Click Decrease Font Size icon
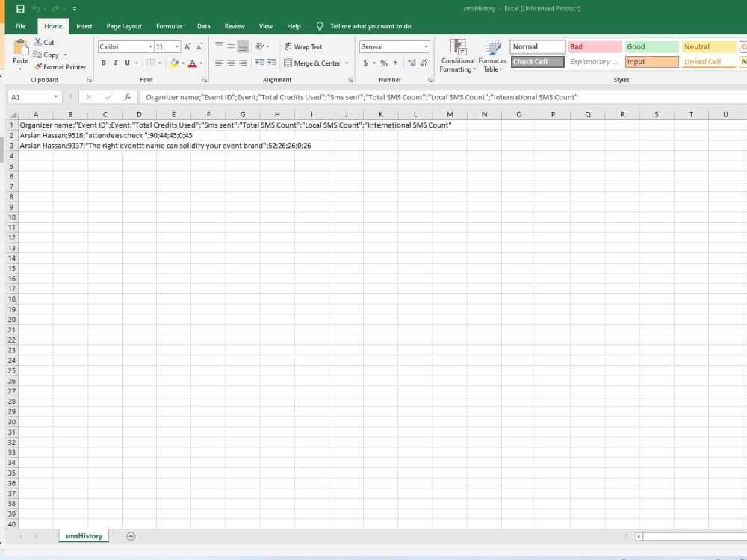Viewport: 747px width, 560px height. click(x=199, y=46)
